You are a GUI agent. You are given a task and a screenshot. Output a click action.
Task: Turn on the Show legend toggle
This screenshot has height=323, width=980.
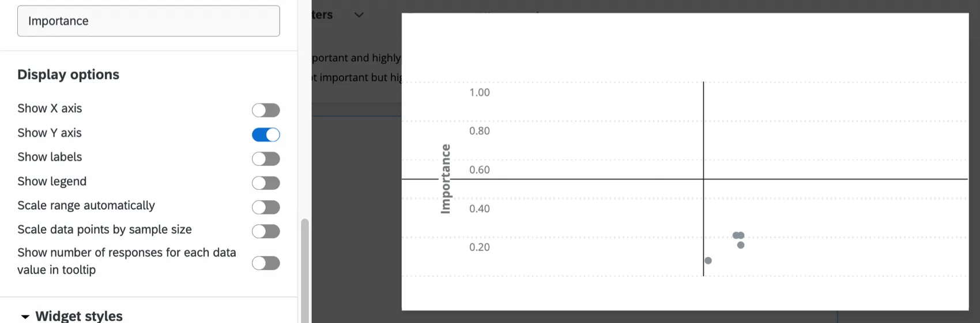(x=266, y=183)
